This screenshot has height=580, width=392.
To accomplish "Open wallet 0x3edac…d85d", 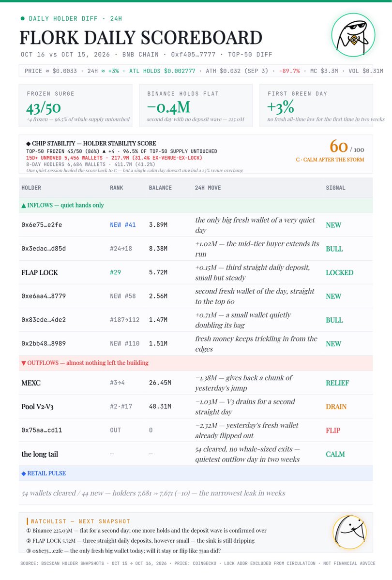I will pyautogui.click(x=43, y=249).
